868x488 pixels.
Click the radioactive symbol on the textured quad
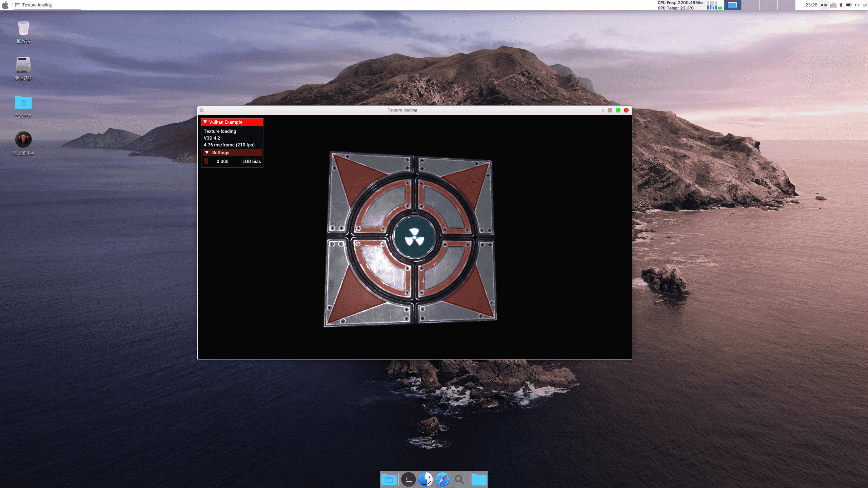tap(414, 237)
